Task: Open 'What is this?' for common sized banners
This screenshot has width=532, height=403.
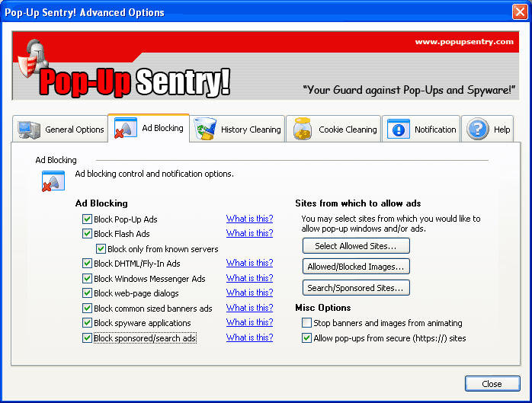Action: [250, 308]
